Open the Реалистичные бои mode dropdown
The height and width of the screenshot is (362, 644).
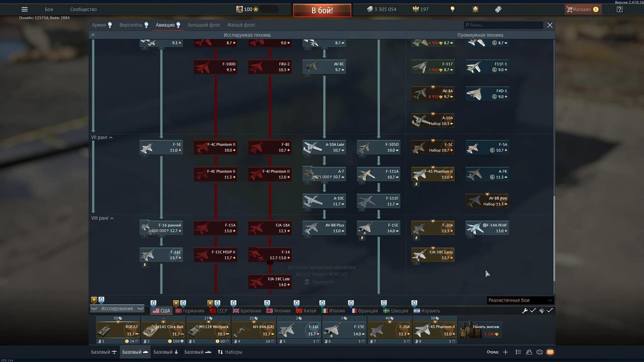click(520, 300)
